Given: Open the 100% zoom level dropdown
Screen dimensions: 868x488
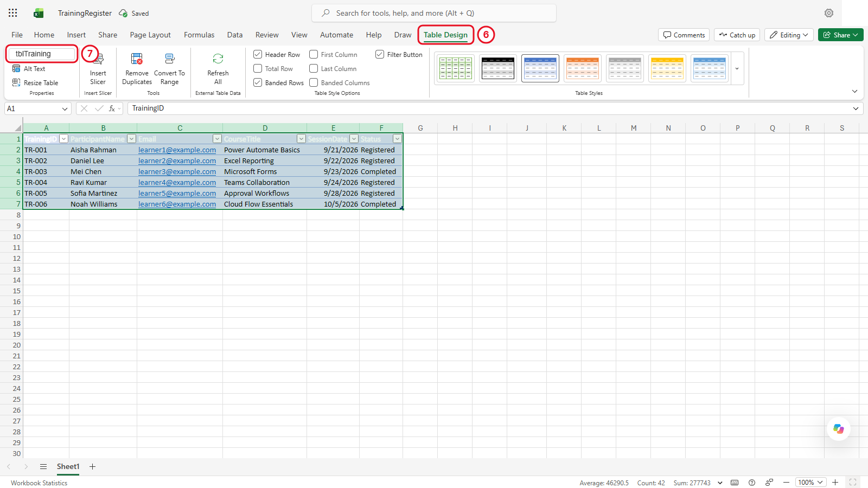Looking at the screenshot, I should [x=810, y=483].
